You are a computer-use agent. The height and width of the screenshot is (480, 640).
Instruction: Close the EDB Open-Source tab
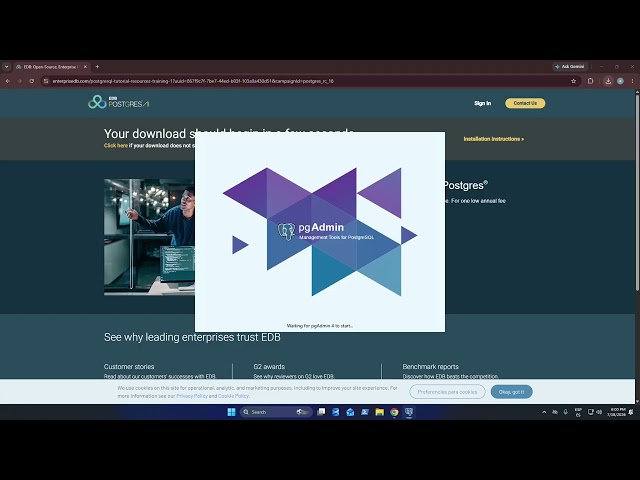coord(85,67)
